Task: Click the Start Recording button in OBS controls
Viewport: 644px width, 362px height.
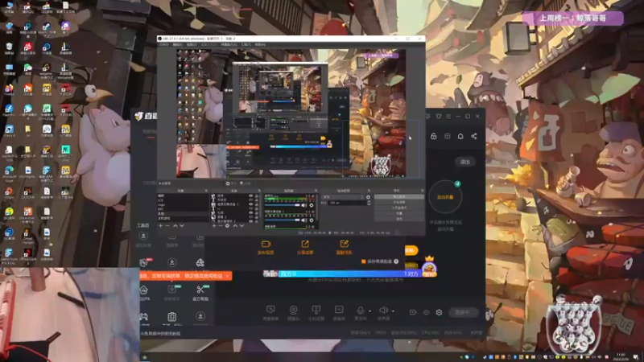Action: pyautogui.click(x=398, y=203)
